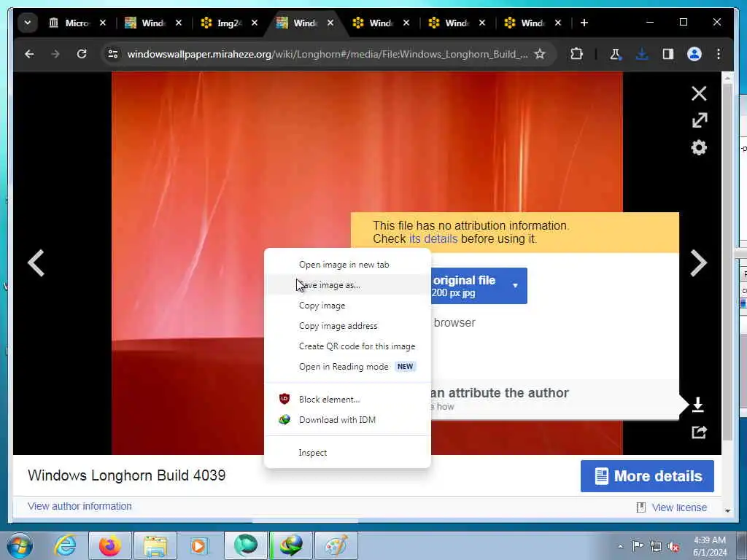Toggle the browser side panel
747x560 pixels.
point(668,54)
